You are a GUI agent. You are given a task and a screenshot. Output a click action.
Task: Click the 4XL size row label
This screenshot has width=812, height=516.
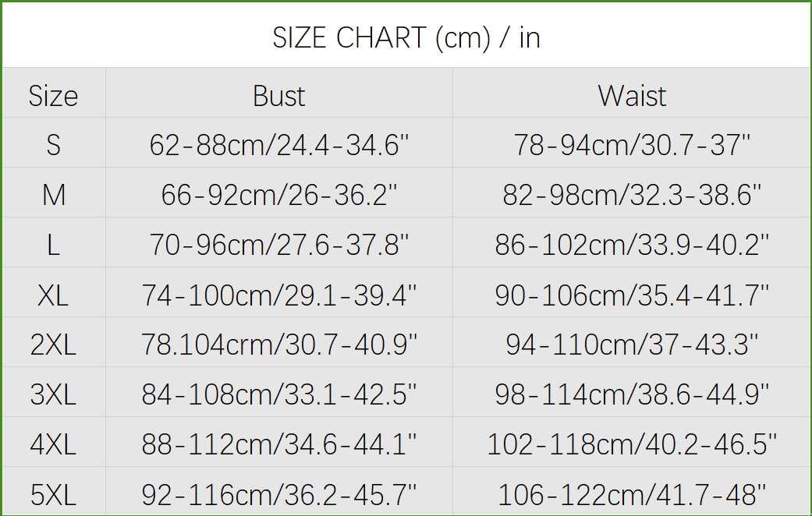53,444
